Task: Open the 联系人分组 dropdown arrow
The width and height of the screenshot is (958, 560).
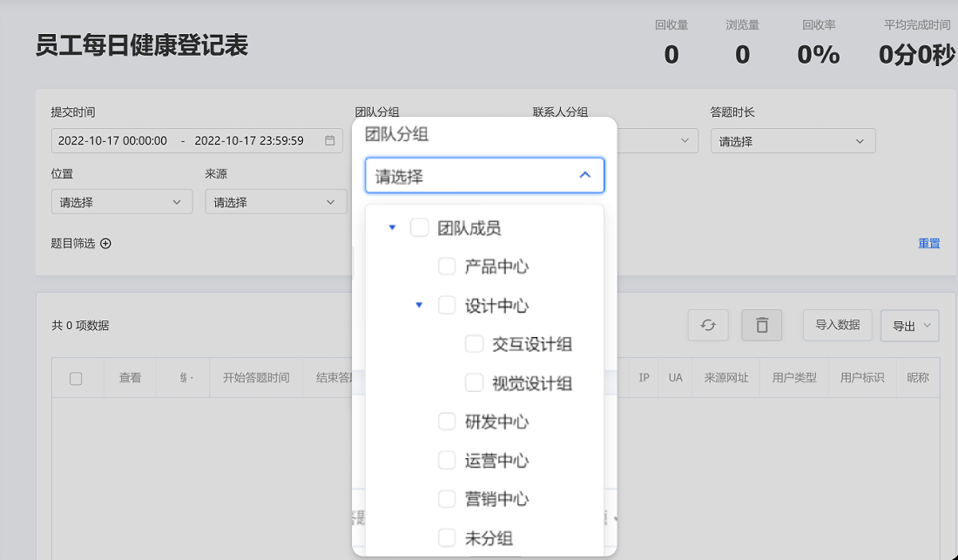Action: click(x=685, y=141)
